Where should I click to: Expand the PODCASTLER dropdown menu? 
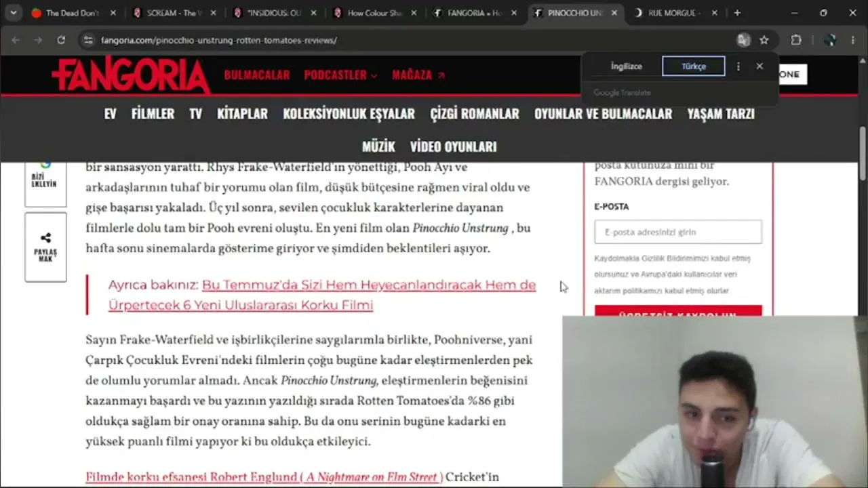click(x=340, y=75)
